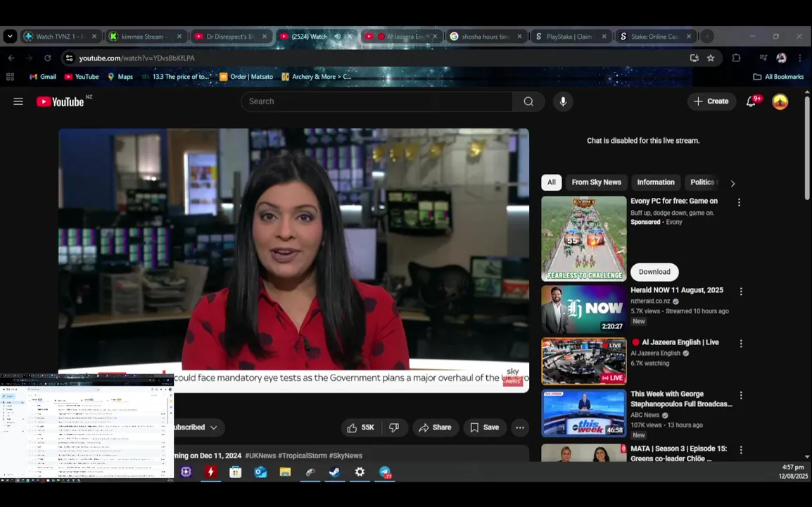Open Microsoft Store from the taskbar
Screen dimensions: 812x507
[x=236, y=472]
